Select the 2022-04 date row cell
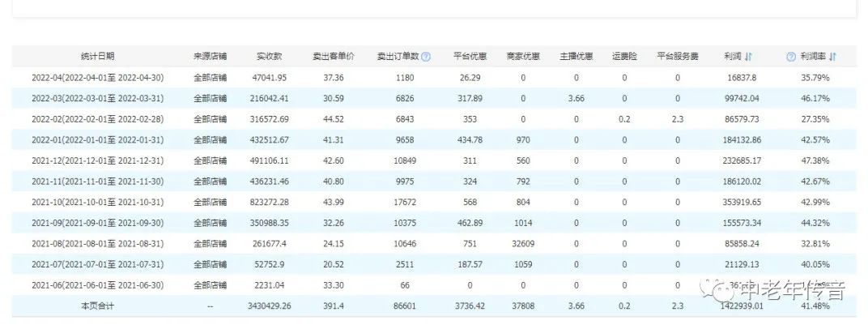Viewport: 868px width, 329px height. click(x=97, y=78)
